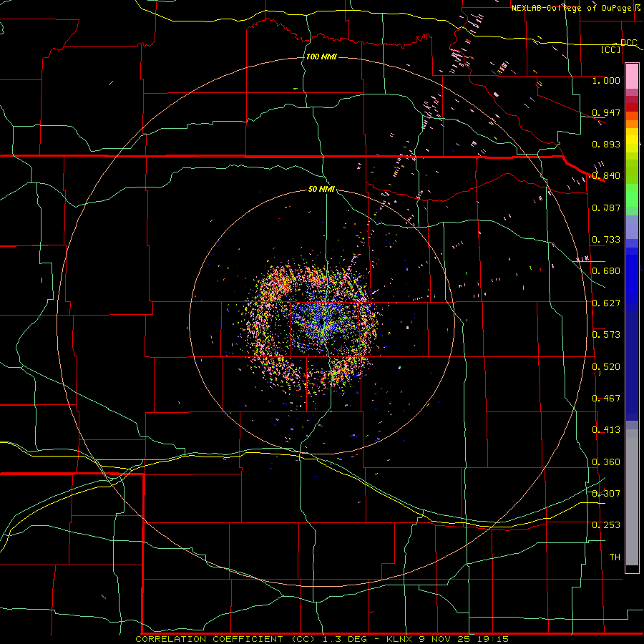Click the 50 NMI range ring label

[321, 190]
